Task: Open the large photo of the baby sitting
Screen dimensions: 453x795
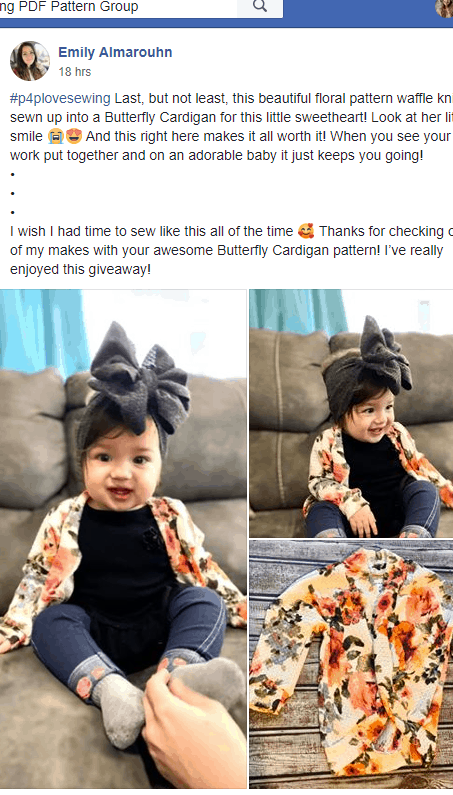Action: click(x=123, y=539)
